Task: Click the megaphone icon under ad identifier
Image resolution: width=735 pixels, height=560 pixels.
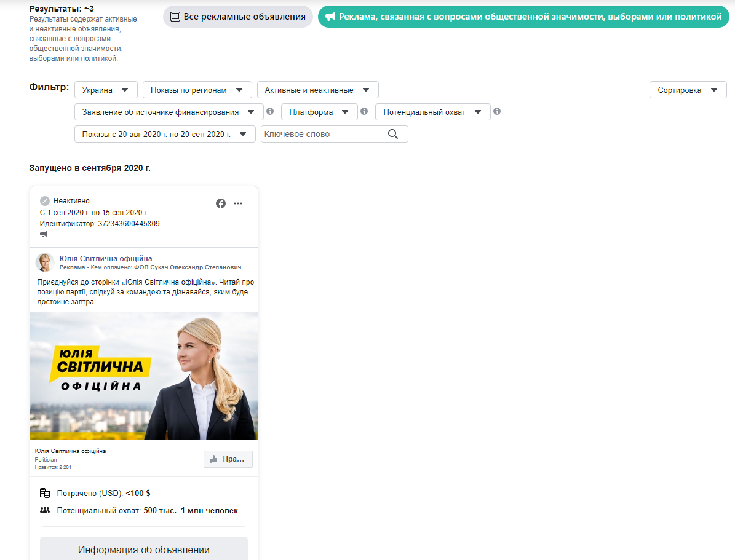Action: click(x=44, y=234)
